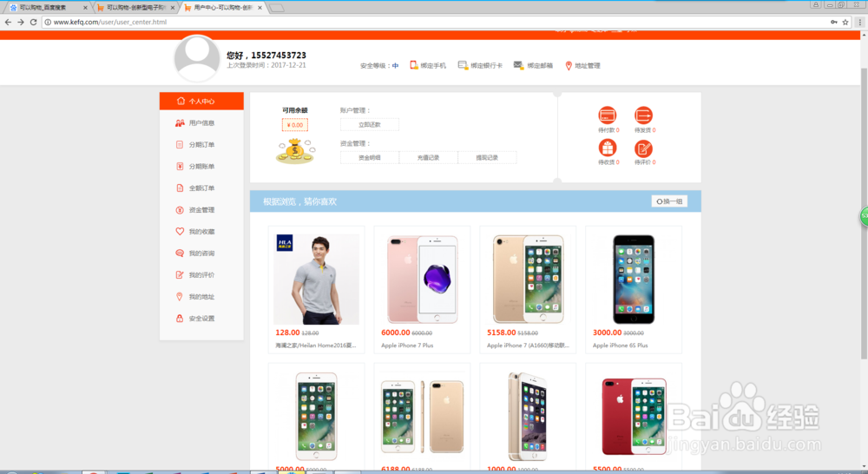Screen dimensions: 868x474
Task: Open the Apple iPhone 7 Plus pink thumbnail
Action: pos(423,279)
